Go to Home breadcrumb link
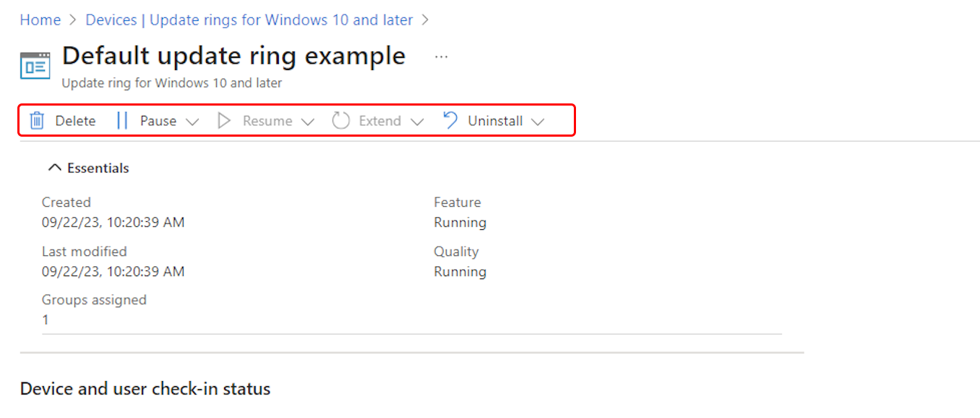The image size is (980, 418). pyautogui.click(x=40, y=20)
